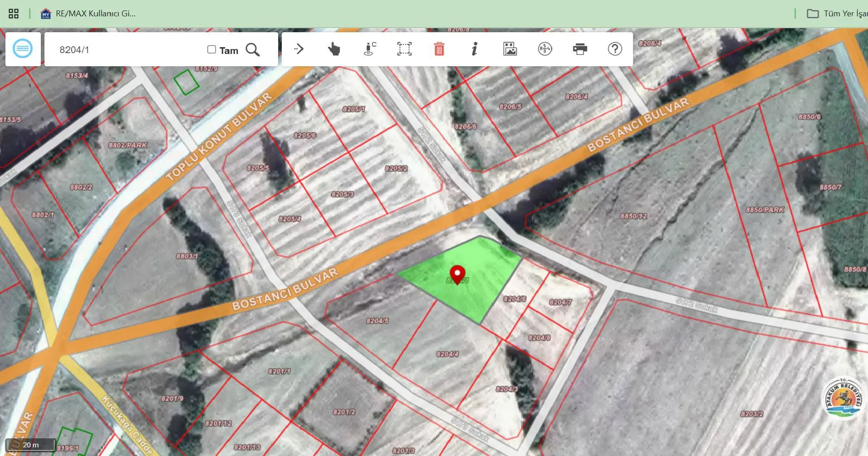The width and height of the screenshot is (868, 456).
Task: Click the magnifier search icon
Action: [253, 49]
